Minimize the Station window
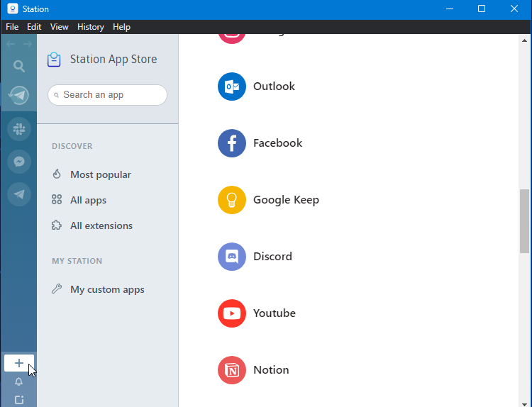The height and width of the screenshot is (407, 532). [450, 9]
